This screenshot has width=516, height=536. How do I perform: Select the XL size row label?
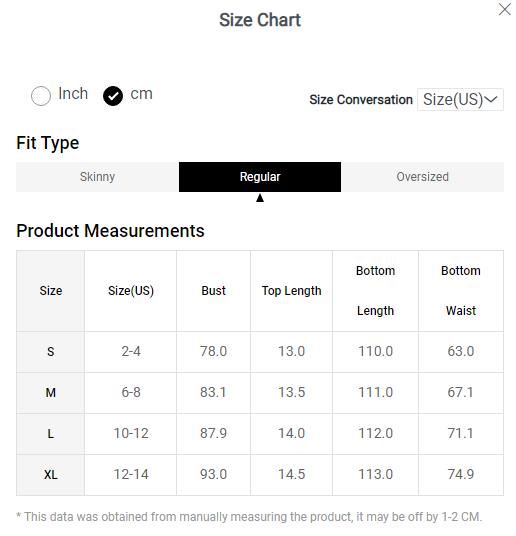[x=51, y=475]
